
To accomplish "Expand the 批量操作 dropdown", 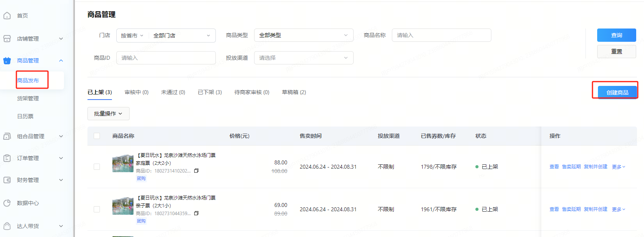I will [108, 114].
